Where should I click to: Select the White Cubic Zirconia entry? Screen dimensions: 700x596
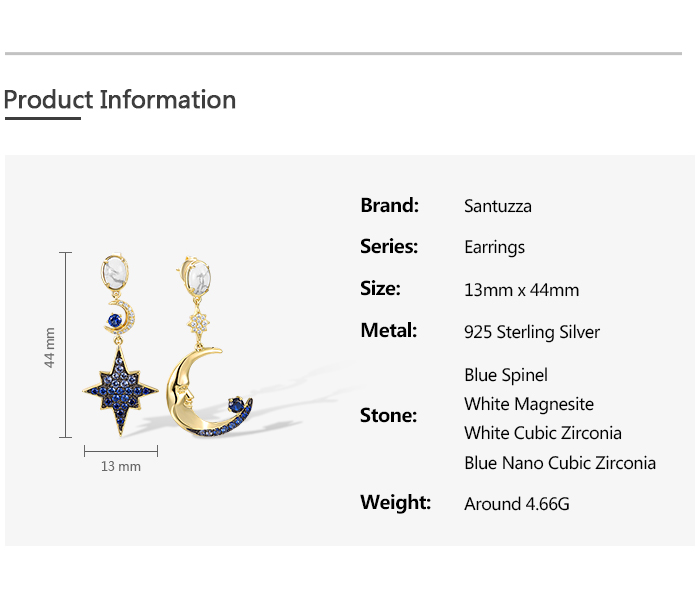(543, 433)
